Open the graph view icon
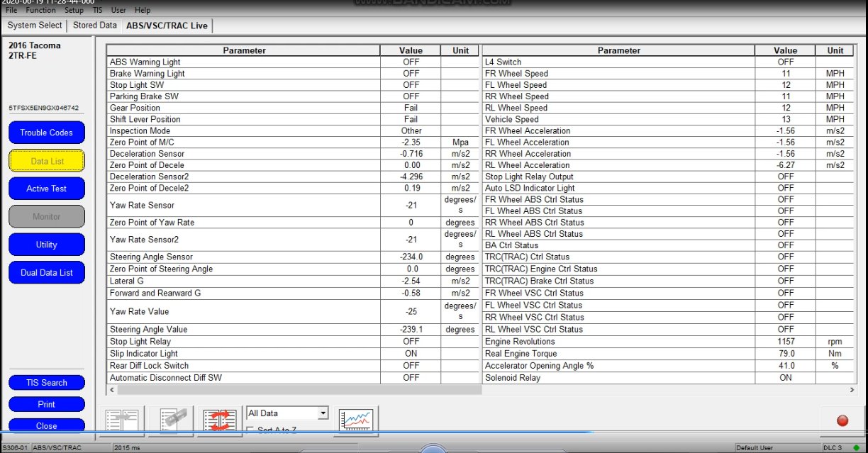 [x=357, y=420]
